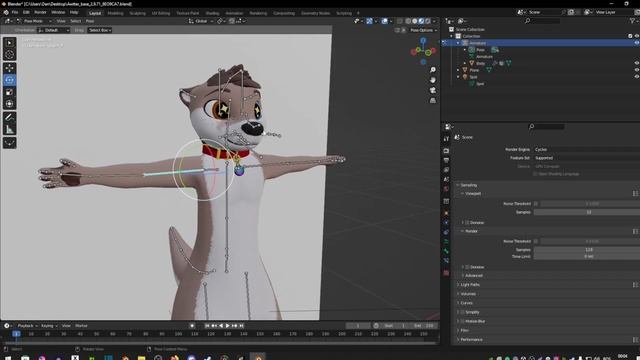640x360 pixels.
Task: Open the Scene properties tab
Action: (446, 179)
